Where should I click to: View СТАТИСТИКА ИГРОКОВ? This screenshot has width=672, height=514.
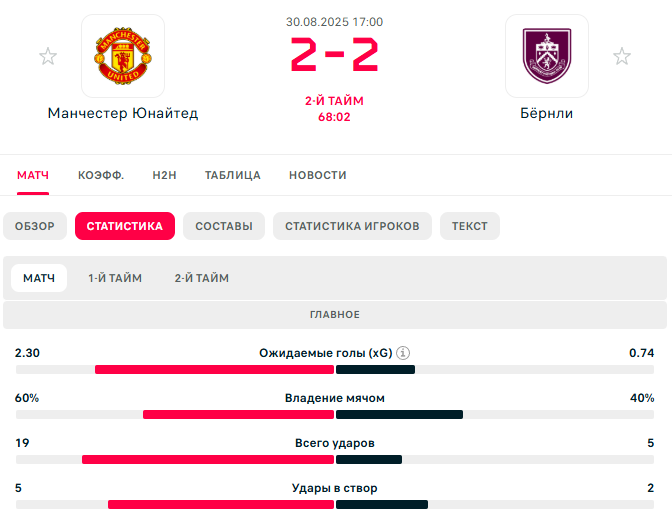pos(352,226)
